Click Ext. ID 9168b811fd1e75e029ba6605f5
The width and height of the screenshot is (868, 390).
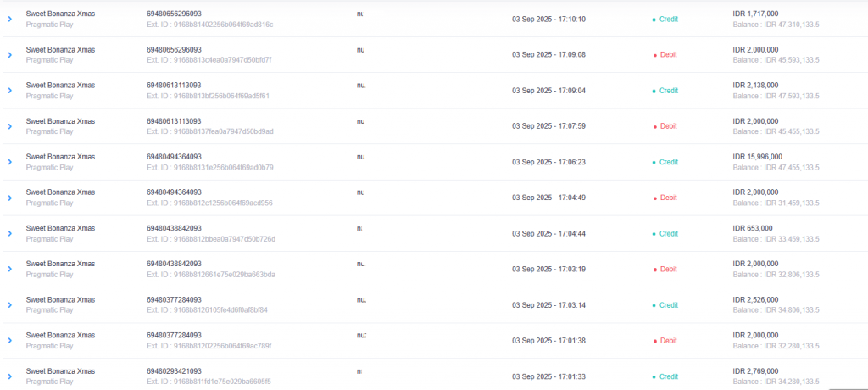click(209, 382)
